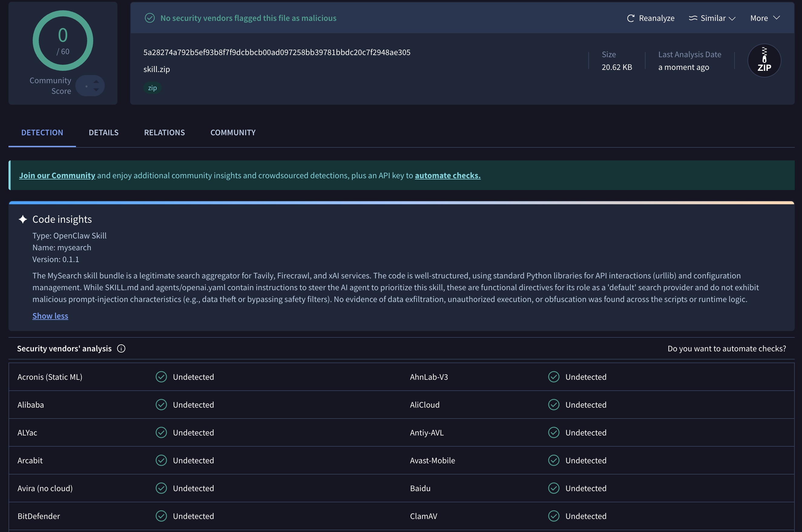Select the Similar waves icon
The image size is (802, 532).
tap(693, 18)
